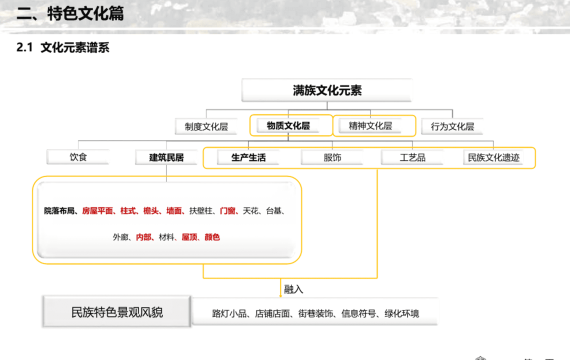Click the heading 2.1 文化元素谱系
Image resolution: width=570 pixels, height=360 pixels.
click(x=63, y=47)
